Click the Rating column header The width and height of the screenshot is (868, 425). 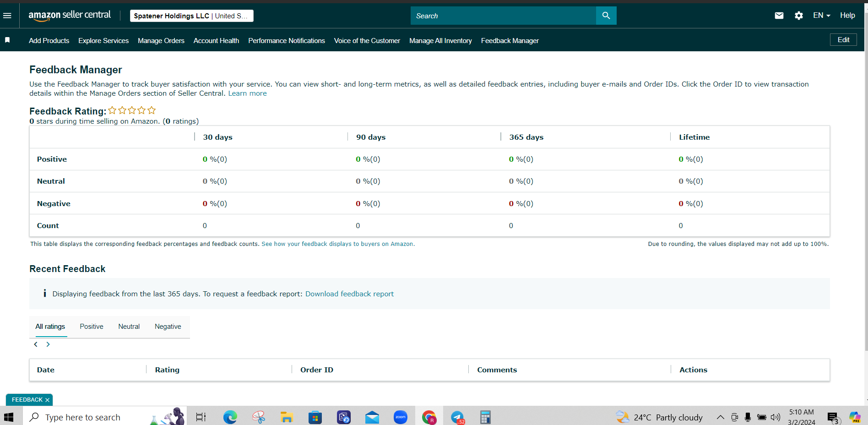click(167, 370)
